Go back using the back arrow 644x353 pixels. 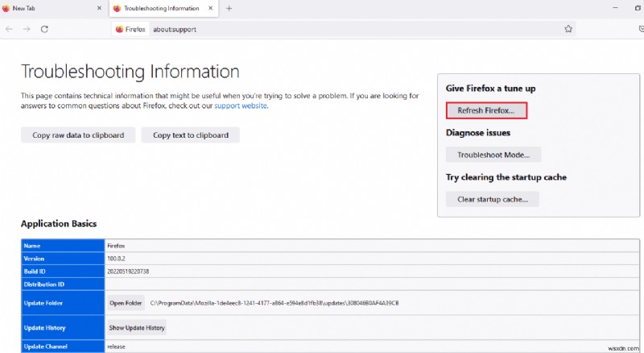tap(9, 29)
